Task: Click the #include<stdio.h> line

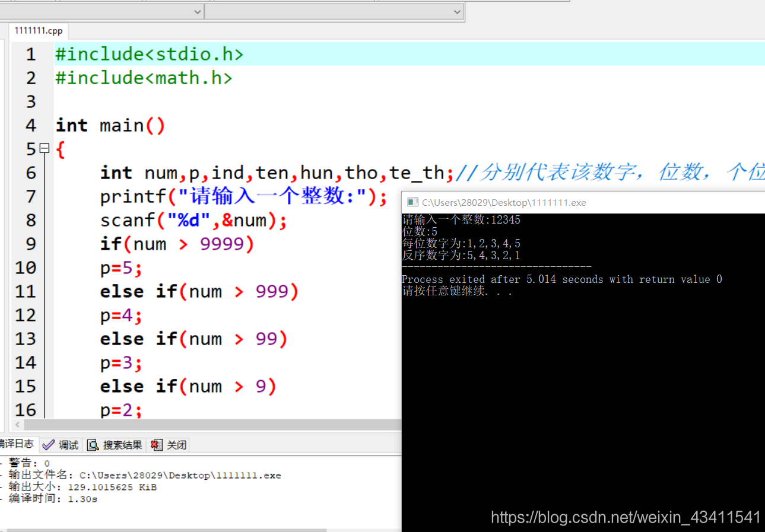Action: (x=150, y=54)
